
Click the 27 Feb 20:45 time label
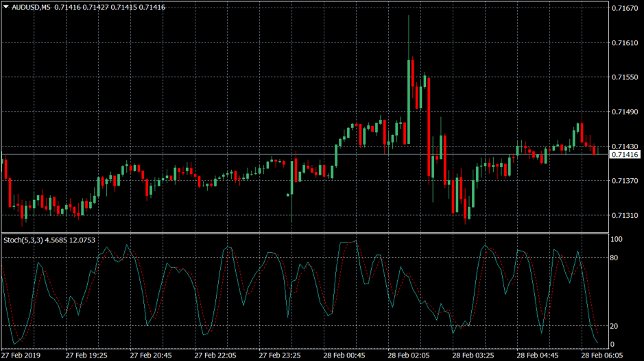click(151, 356)
